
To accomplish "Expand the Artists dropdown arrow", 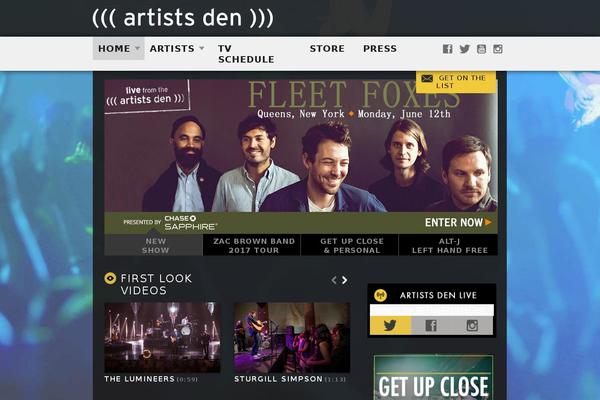I will (202, 49).
